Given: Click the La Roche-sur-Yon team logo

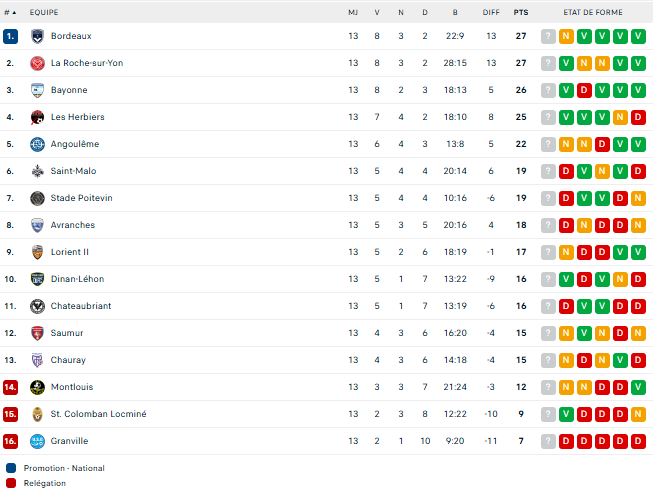Looking at the screenshot, I should pyautogui.click(x=37, y=63).
